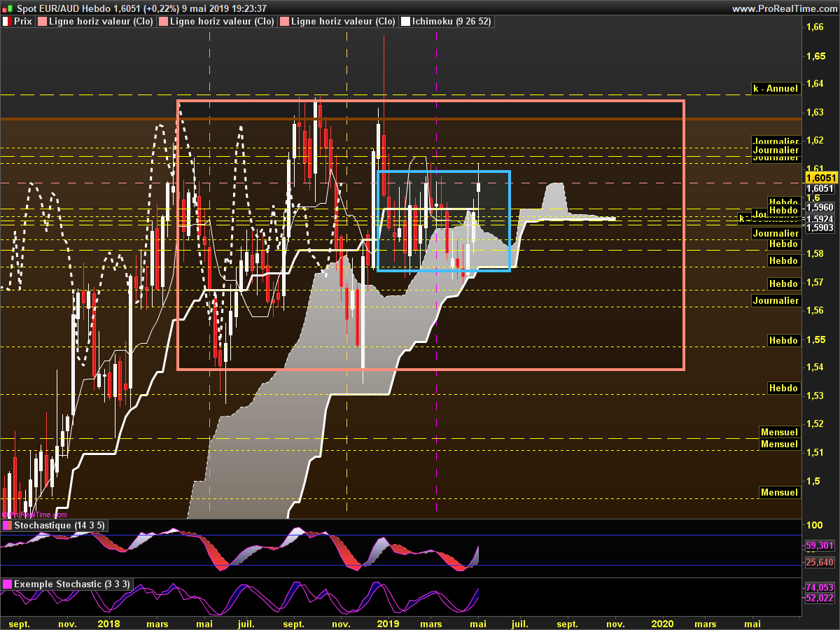Select the Hebdo label beside the 1,57 price

click(783, 283)
